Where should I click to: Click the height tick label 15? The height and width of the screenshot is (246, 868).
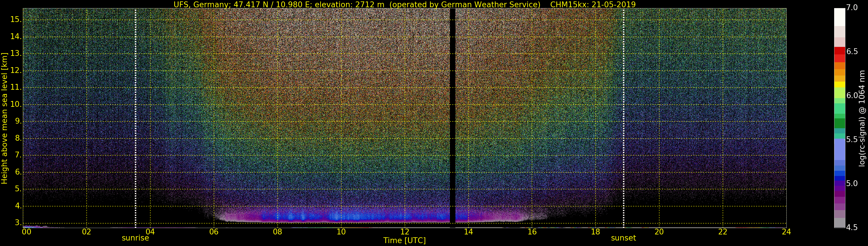click(16, 20)
